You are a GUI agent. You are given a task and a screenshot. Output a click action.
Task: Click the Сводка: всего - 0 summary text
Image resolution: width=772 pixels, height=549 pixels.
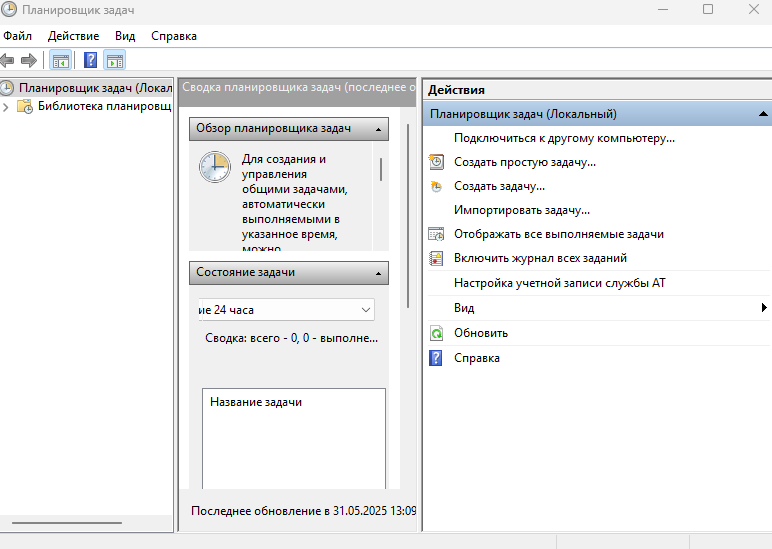point(291,338)
